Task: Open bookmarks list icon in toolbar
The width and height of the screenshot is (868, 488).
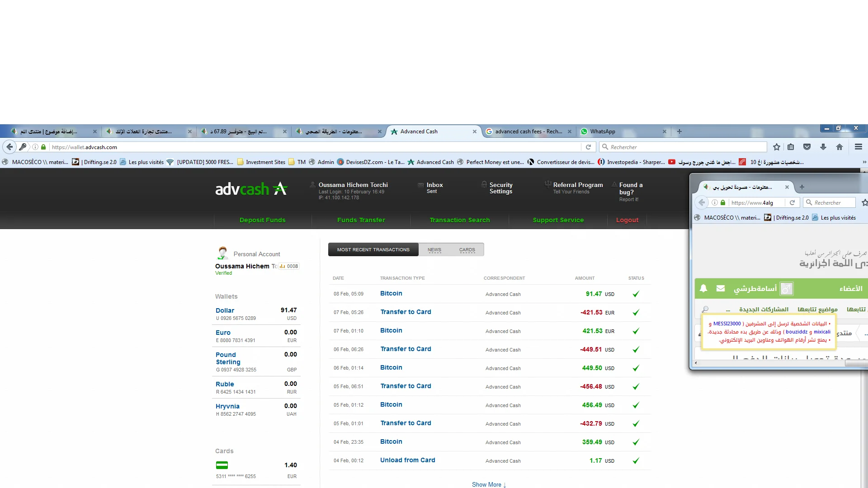Action: [x=791, y=147]
